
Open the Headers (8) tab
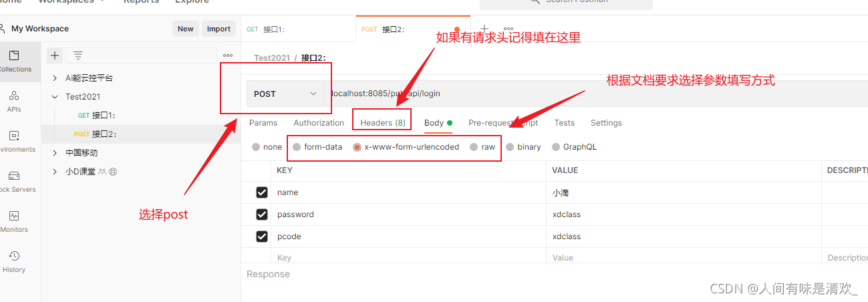pyautogui.click(x=383, y=123)
